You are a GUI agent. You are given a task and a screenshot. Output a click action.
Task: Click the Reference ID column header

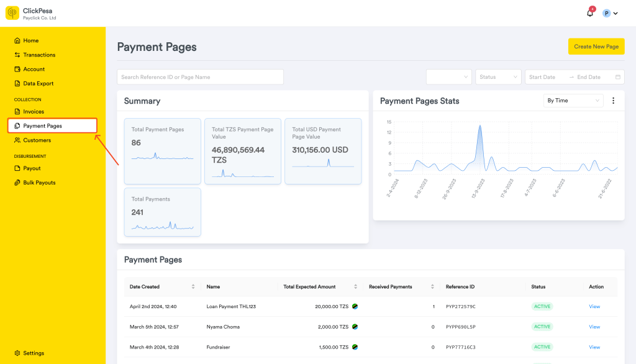[x=460, y=286]
